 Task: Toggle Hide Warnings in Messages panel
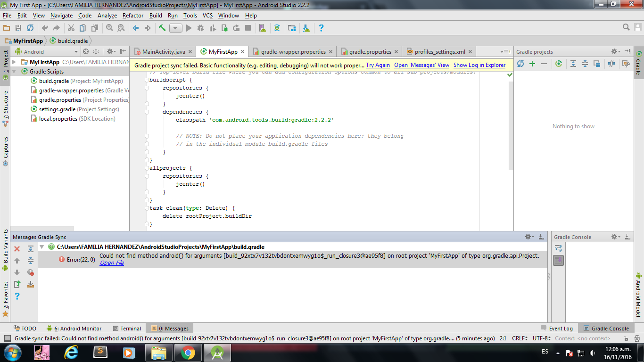coord(31,272)
